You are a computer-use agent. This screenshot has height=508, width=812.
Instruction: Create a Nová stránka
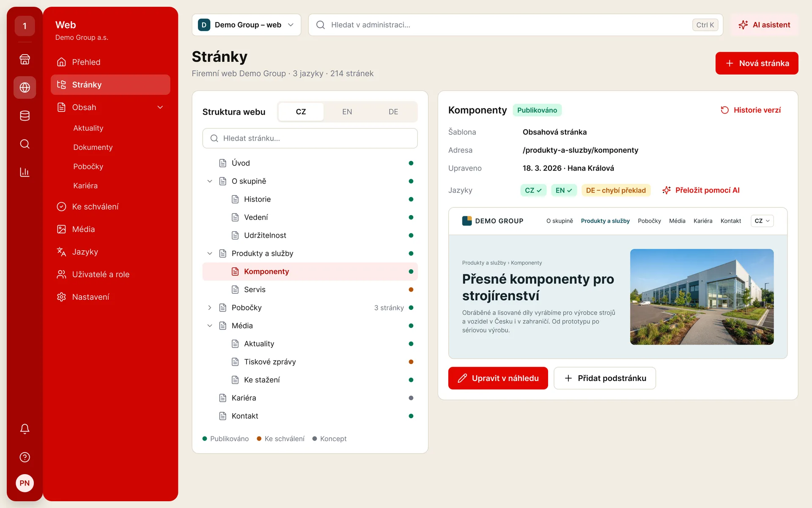[x=757, y=63]
